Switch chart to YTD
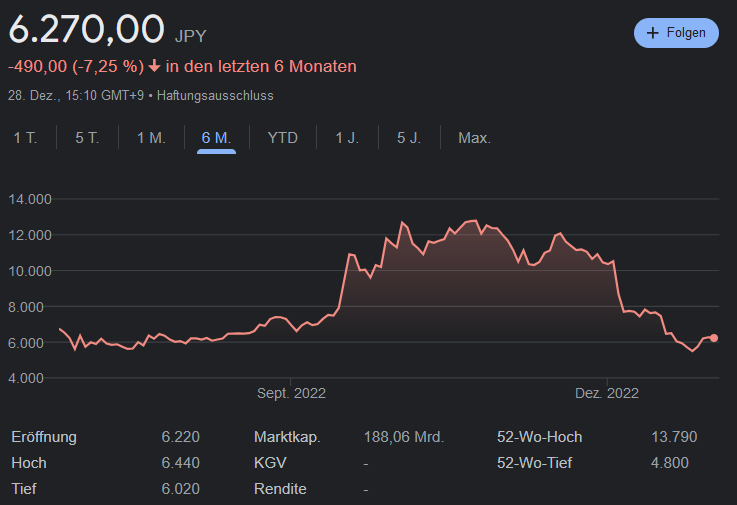Image resolution: width=737 pixels, height=505 pixels. coord(283,138)
